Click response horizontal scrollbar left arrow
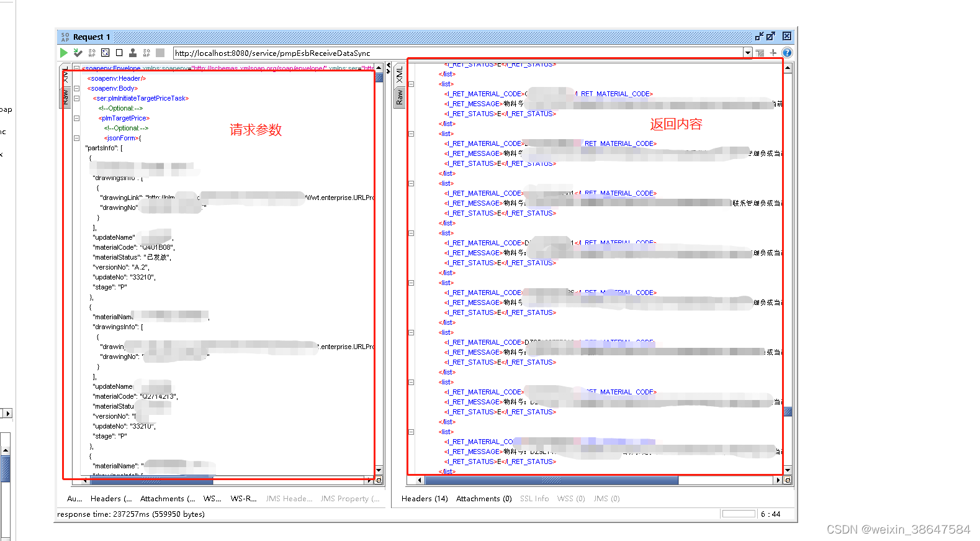Viewport: 980px width, 541px height. click(x=420, y=480)
